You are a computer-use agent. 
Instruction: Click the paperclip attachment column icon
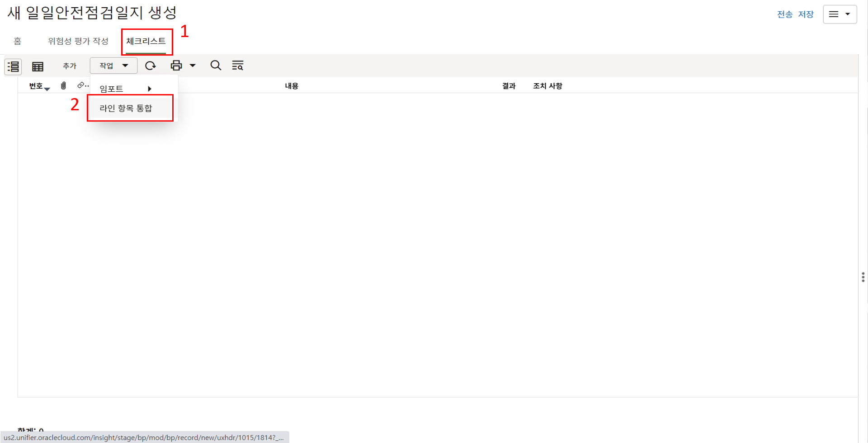63,85
